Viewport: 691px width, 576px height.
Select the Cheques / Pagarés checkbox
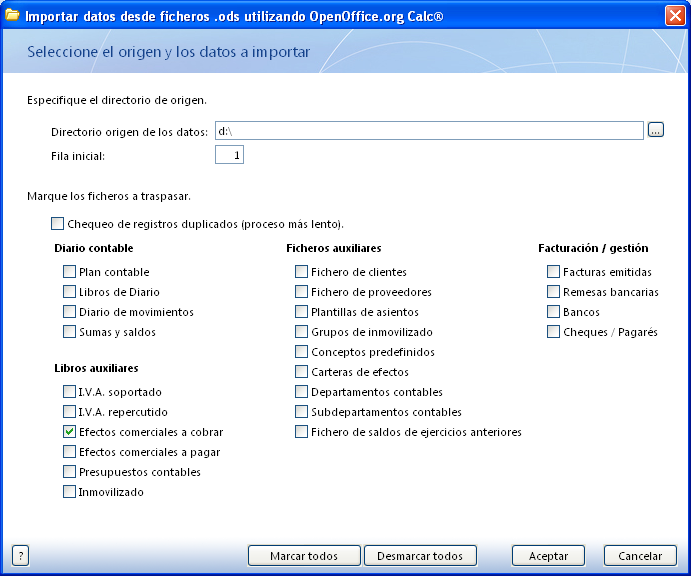(554, 332)
